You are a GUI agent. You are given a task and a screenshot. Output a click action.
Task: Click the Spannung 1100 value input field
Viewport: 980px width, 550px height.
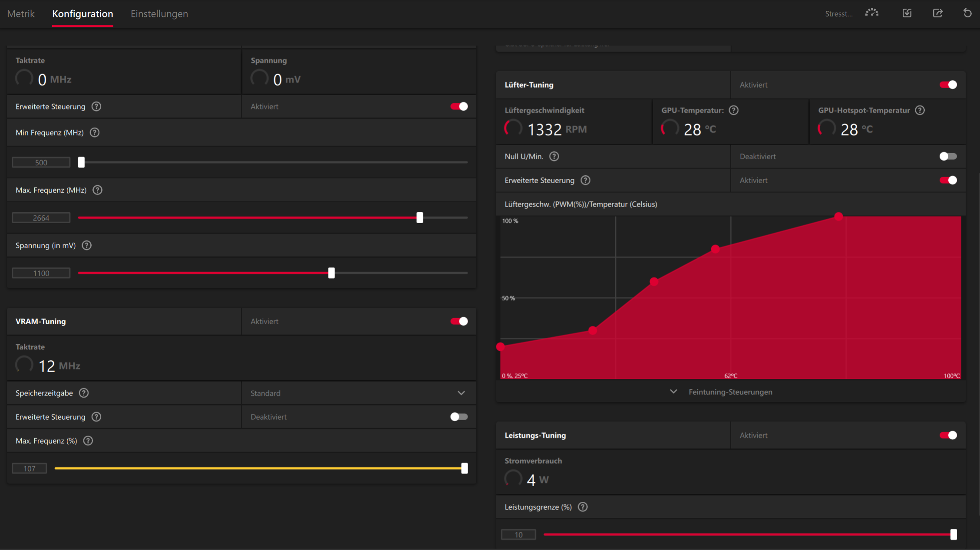click(41, 273)
